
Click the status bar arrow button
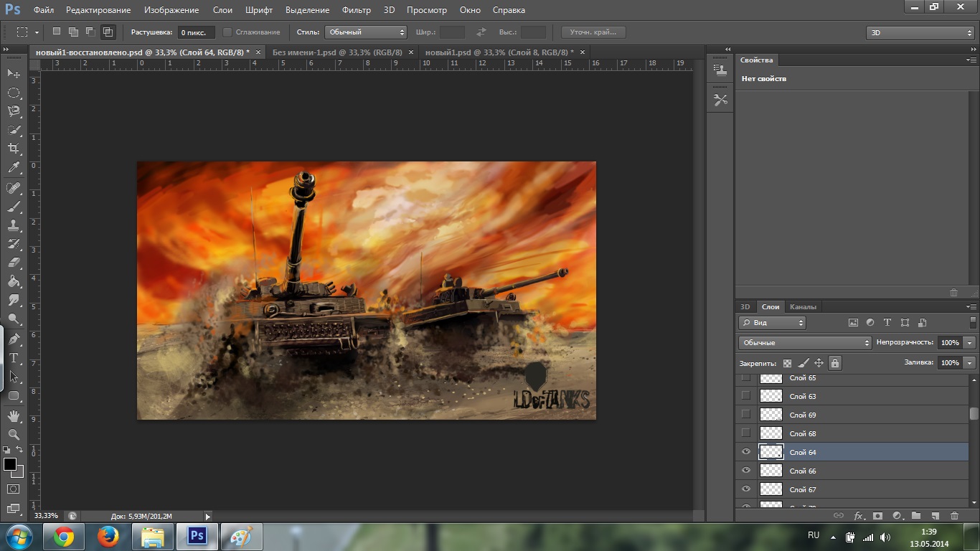tap(208, 516)
